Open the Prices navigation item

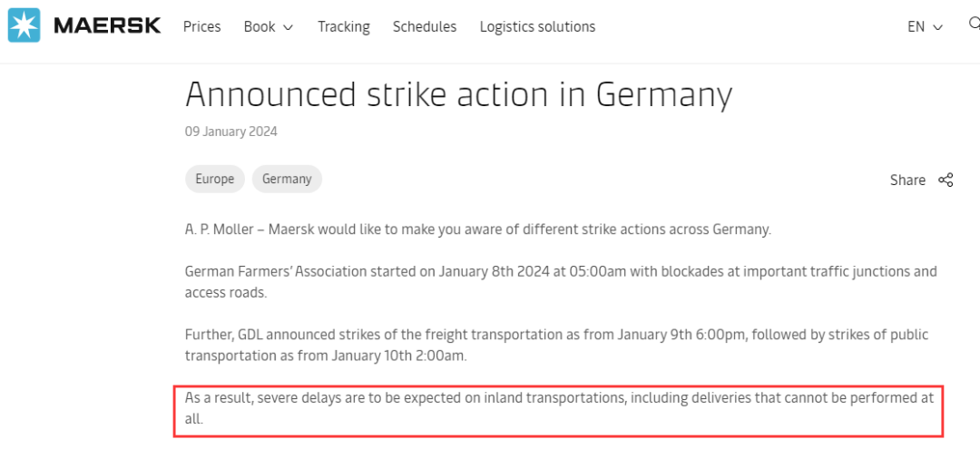click(x=201, y=27)
